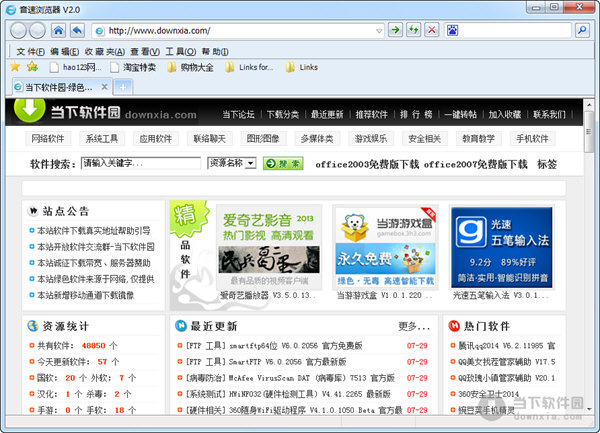Close the 当下软件园 tab
Image resolution: width=600 pixels, height=433 pixels.
click(104, 87)
